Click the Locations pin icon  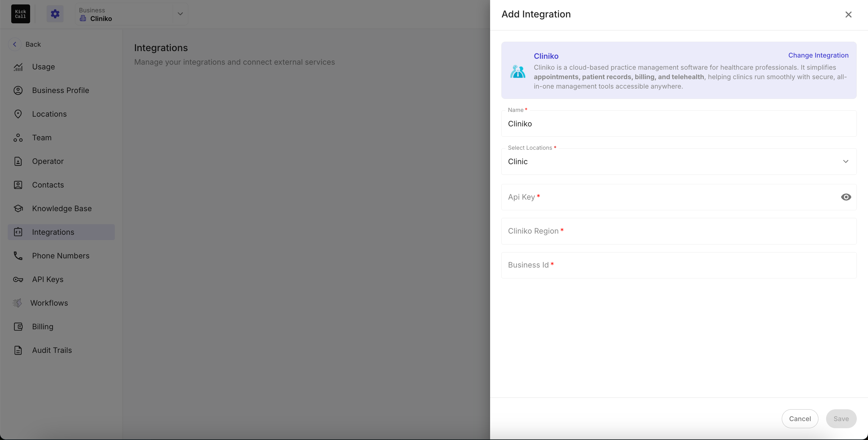[18, 114]
